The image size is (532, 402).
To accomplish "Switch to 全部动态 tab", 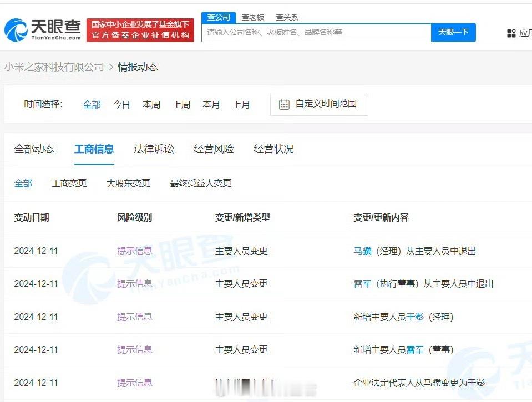I will (34, 149).
